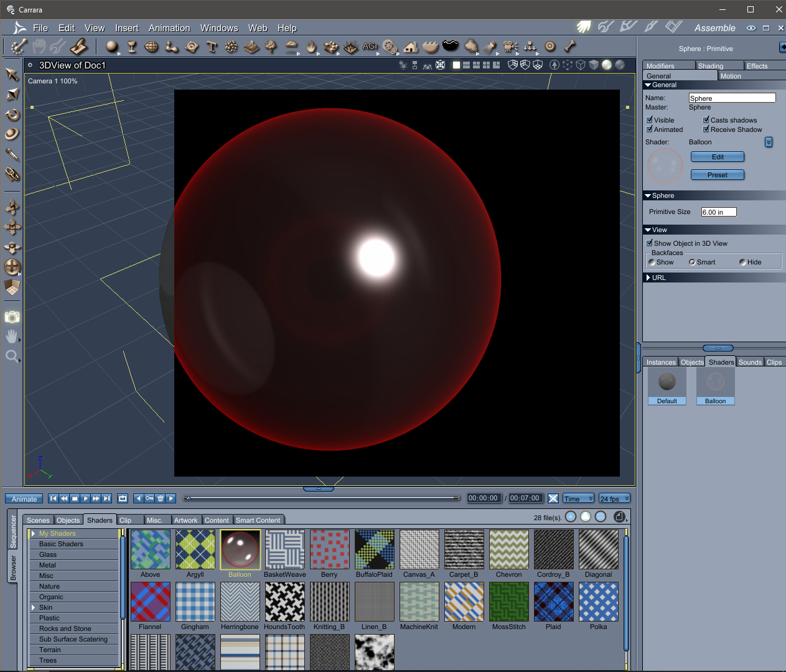Open the Animation menu
786x672 pixels.
(169, 28)
